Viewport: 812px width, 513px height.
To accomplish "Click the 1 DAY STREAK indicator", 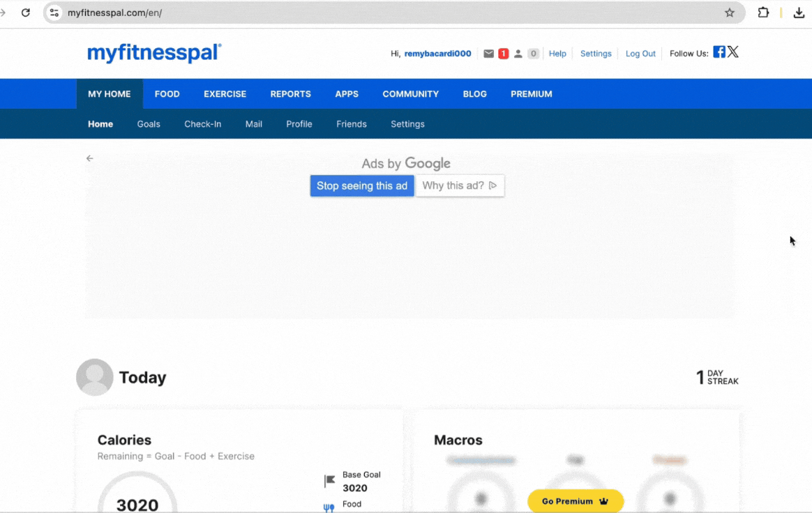I will (x=717, y=377).
